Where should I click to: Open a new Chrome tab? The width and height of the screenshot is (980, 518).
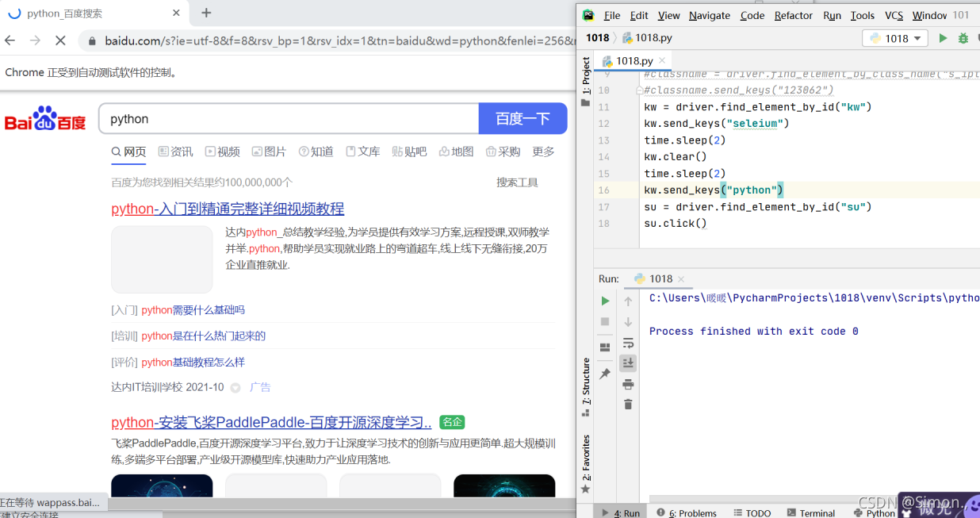click(x=206, y=13)
